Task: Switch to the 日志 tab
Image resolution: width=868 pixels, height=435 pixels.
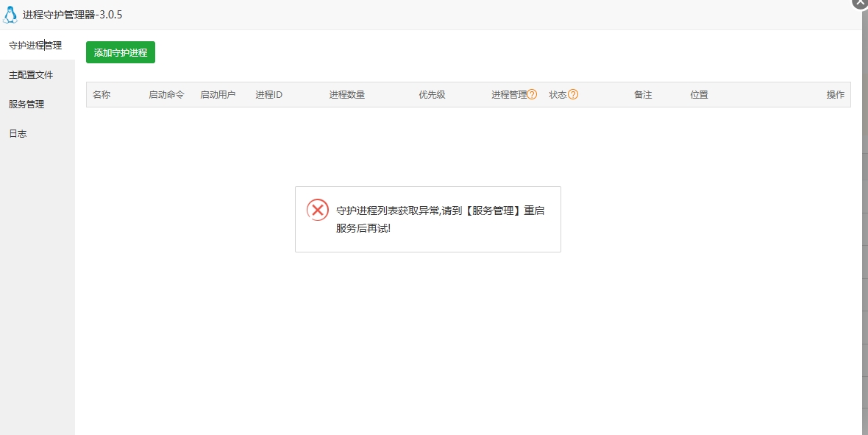Action: [x=37, y=133]
